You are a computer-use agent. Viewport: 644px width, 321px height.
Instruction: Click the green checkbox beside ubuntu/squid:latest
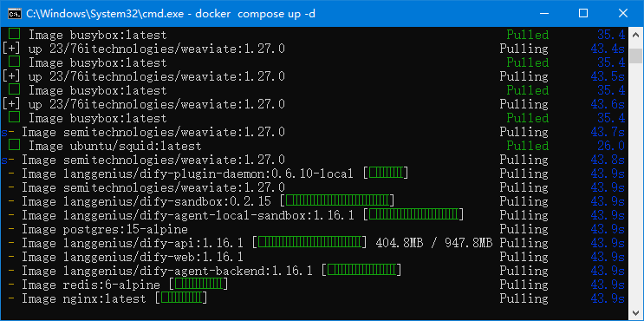tap(15, 145)
